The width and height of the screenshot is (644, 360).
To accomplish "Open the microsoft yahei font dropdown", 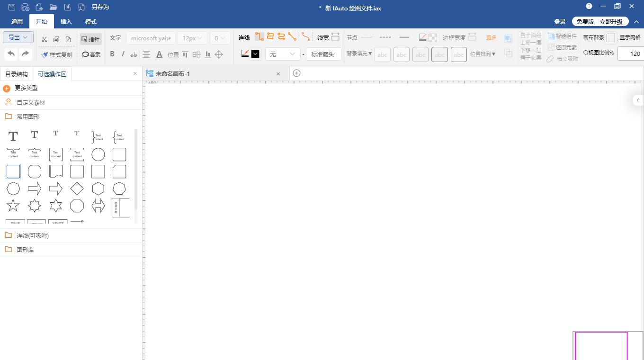I will point(151,38).
